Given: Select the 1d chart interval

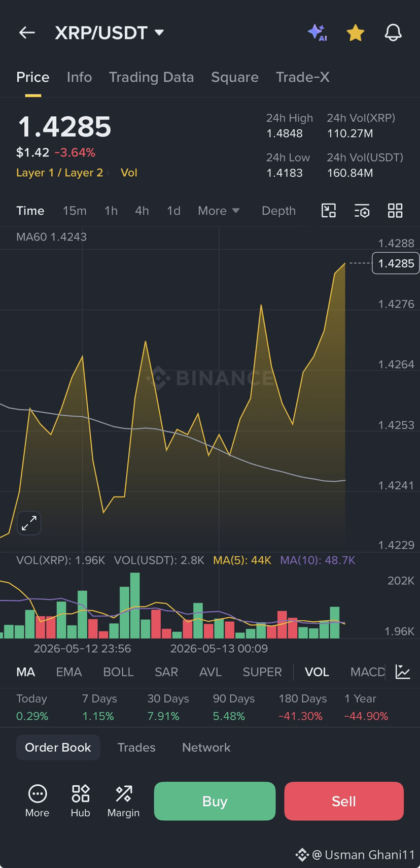Looking at the screenshot, I should tap(173, 211).
